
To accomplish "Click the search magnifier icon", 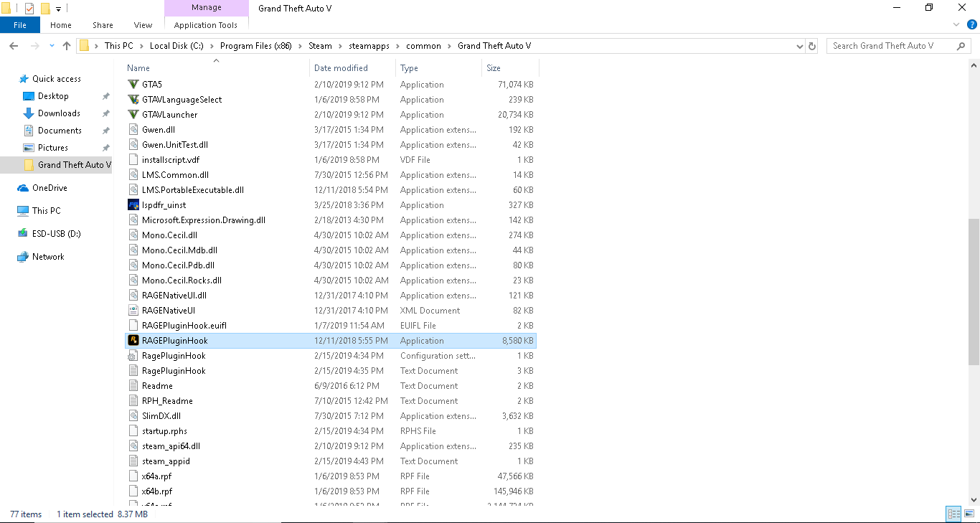I will (961, 46).
